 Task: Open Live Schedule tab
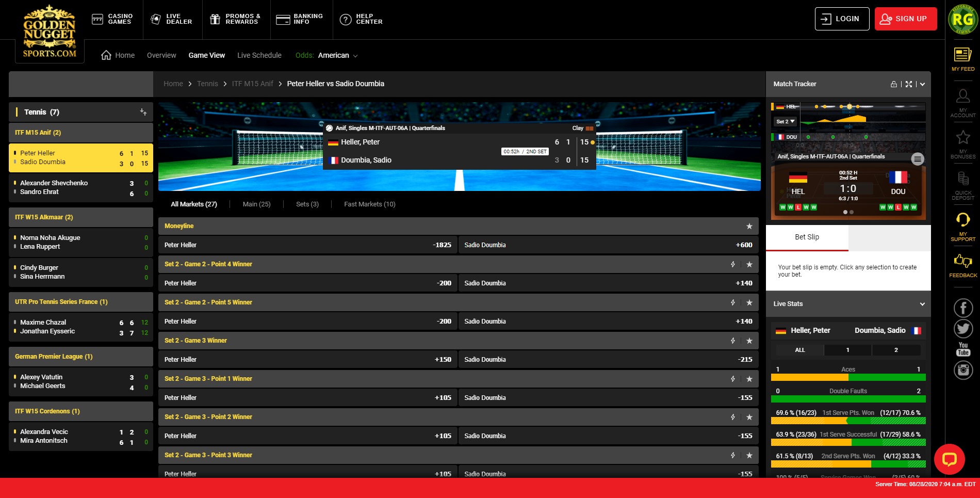tap(259, 55)
